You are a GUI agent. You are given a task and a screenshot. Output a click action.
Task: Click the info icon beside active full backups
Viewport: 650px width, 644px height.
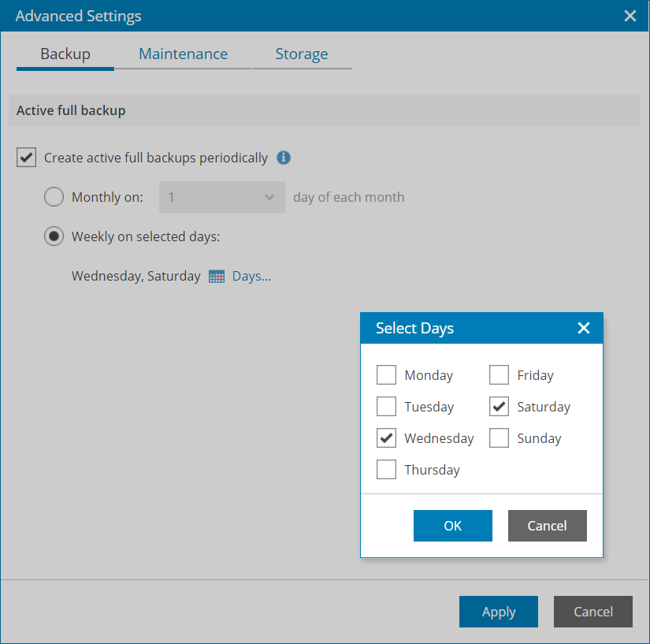284,158
